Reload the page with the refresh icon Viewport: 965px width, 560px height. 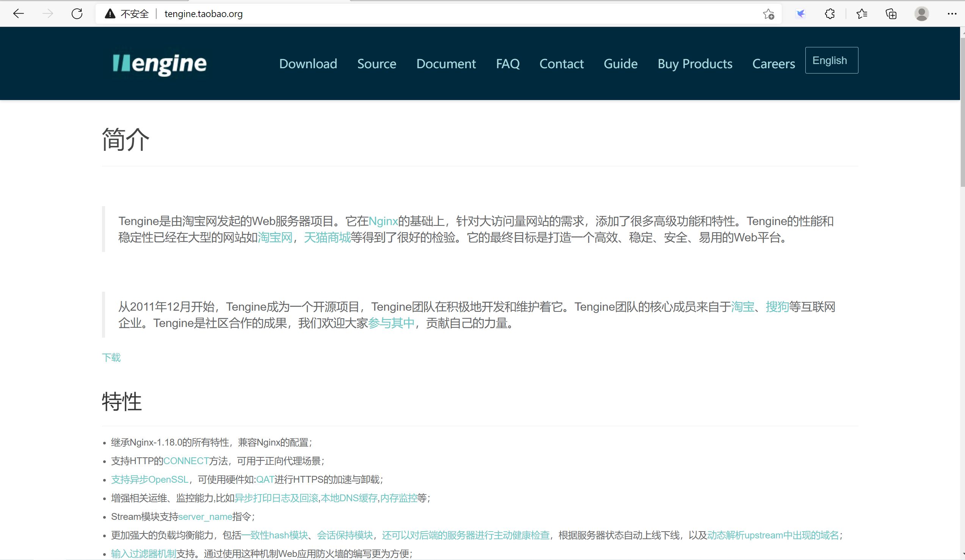point(77,14)
